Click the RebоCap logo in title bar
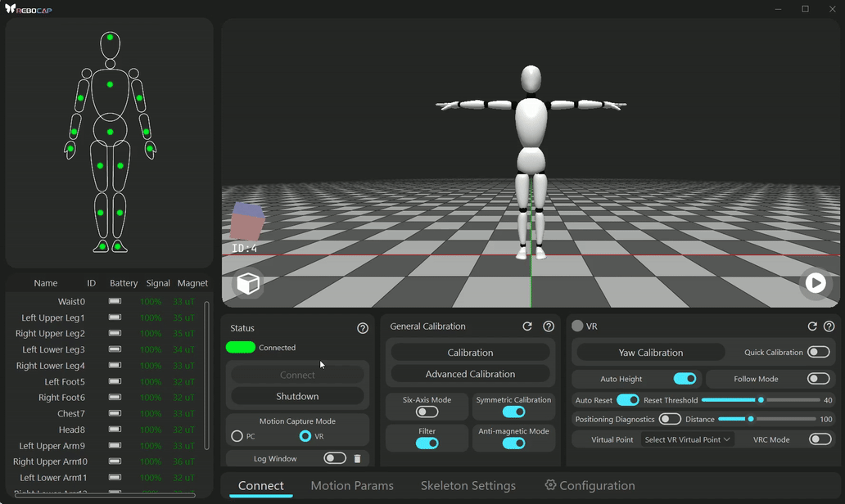 (29, 9)
